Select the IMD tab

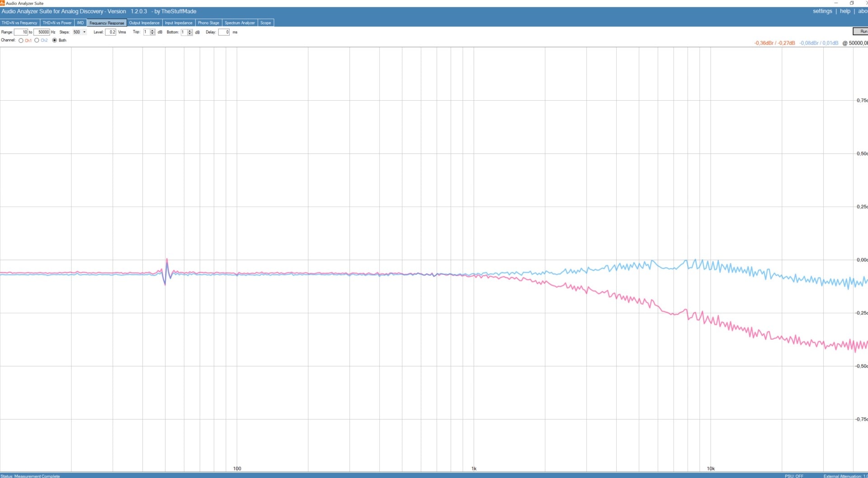pos(80,23)
